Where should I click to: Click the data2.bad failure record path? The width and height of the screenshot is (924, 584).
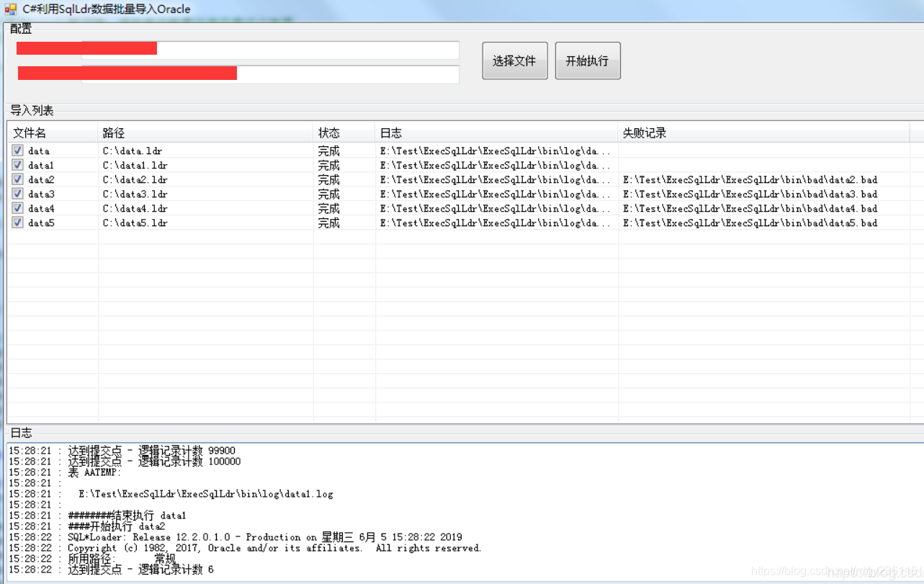point(750,180)
